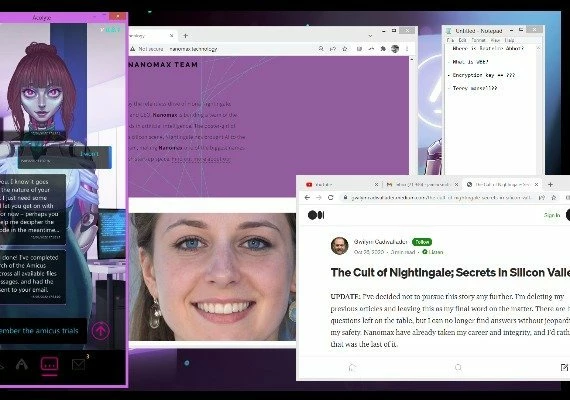570x400 pixels.
Task: Click the underlined link in the Nanomax paragraph
Action: click(x=201, y=160)
